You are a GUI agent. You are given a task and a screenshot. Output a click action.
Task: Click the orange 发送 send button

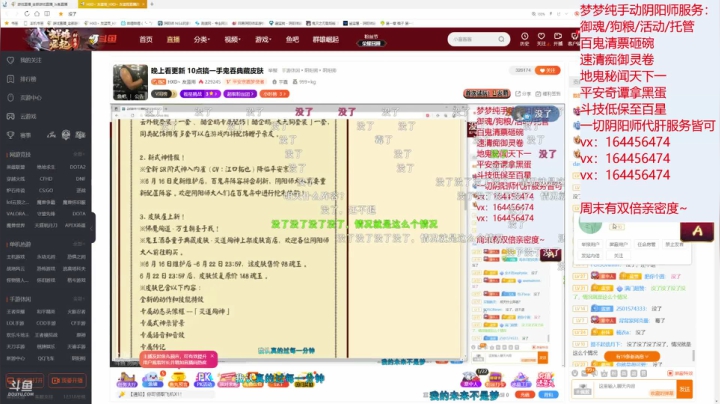coord(685,389)
